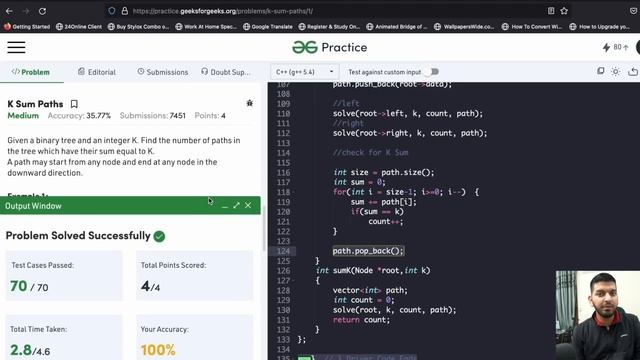Switch to the Editorial tab
The image size is (640, 360).
[x=97, y=72]
